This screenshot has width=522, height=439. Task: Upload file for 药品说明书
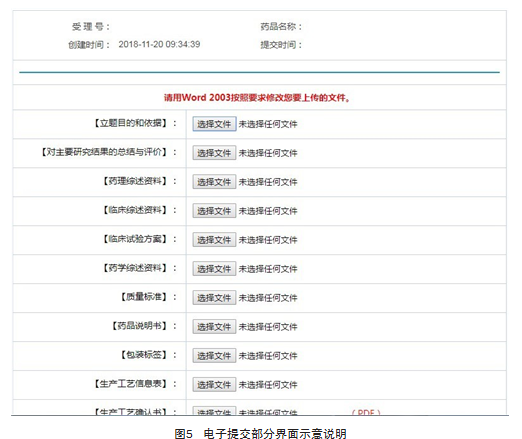coord(214,327)
